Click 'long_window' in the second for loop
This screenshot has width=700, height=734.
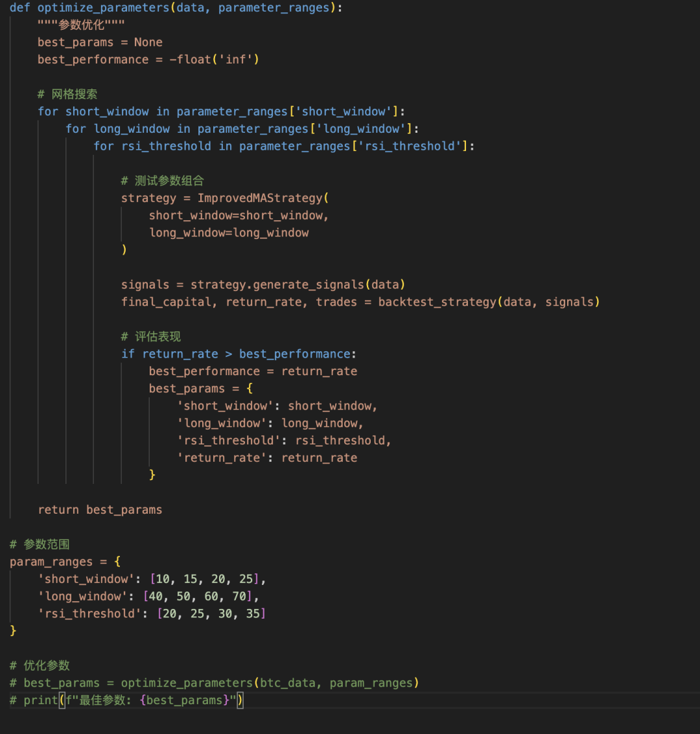(361, 129)
